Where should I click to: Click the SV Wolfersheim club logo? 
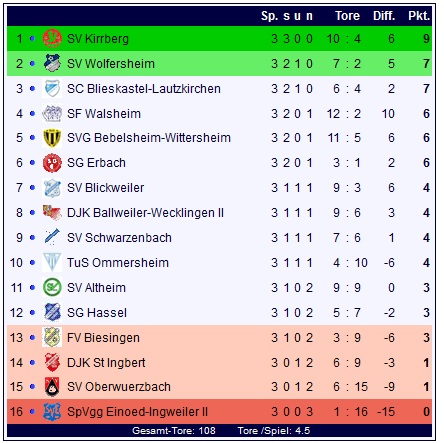coord(52,63)
